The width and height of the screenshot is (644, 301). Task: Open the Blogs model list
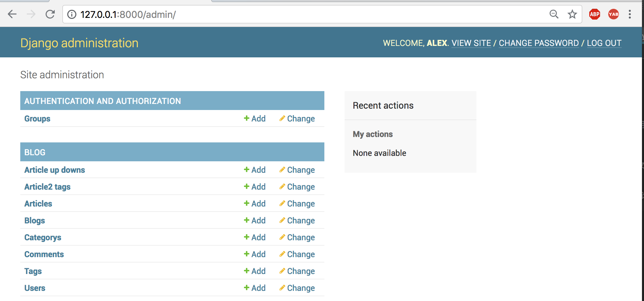point(34,221)
